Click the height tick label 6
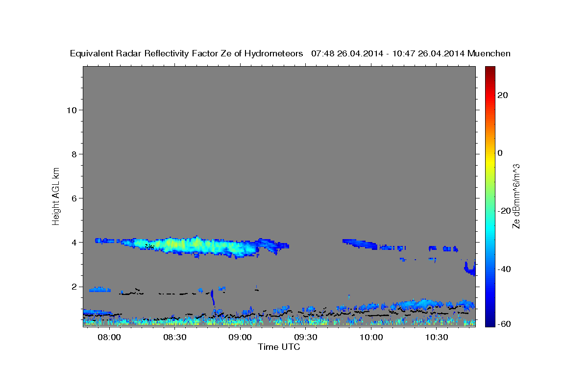The image size is (588, 392). (74, 198)
